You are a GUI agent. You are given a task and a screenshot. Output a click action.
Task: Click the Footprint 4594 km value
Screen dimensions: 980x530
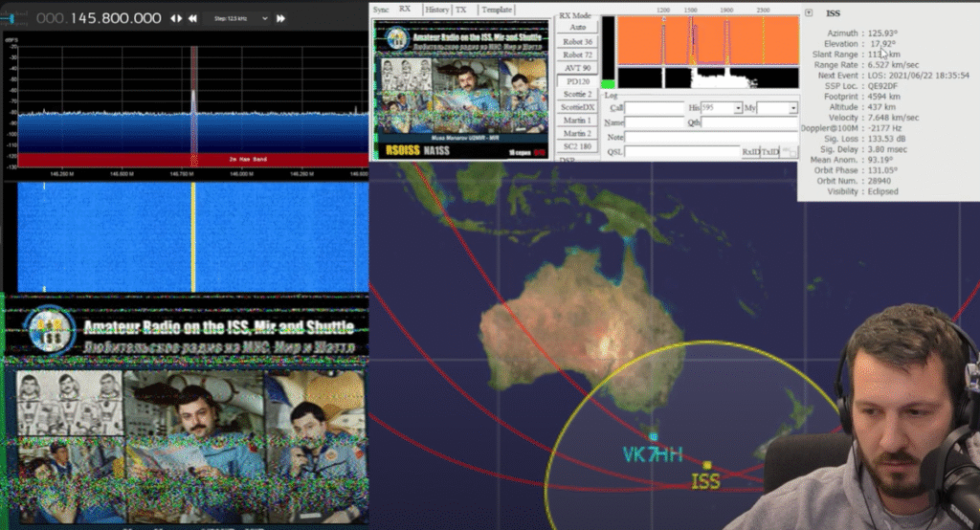[883, 97]
